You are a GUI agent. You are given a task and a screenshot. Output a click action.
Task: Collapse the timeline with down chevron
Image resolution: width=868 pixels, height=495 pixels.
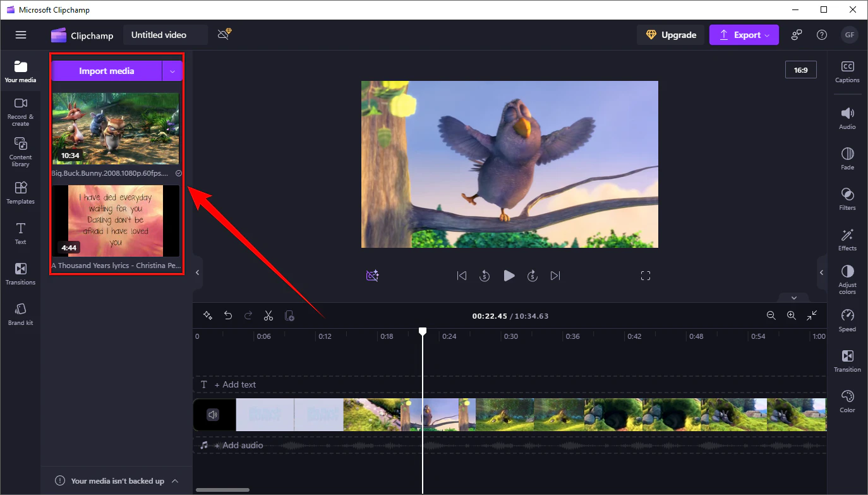794,298
